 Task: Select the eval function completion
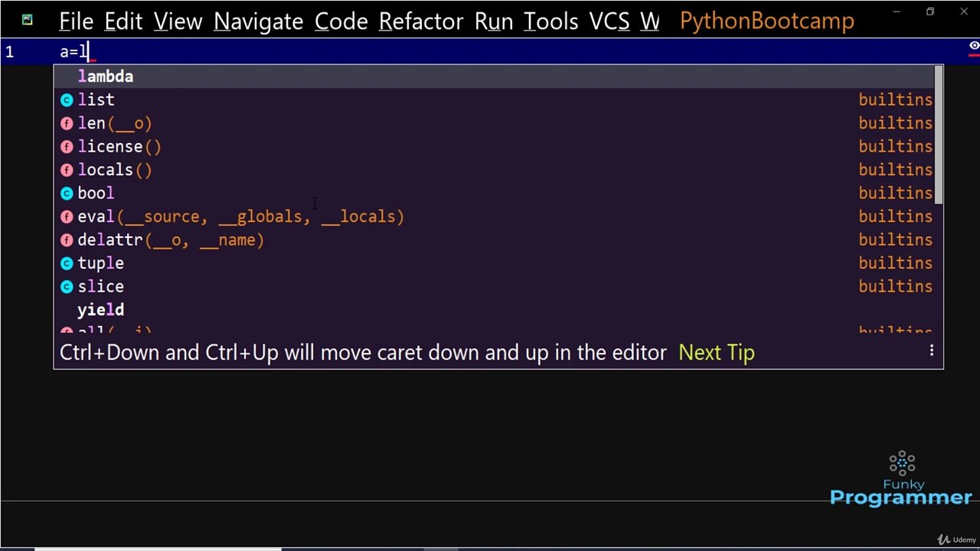(498, 217)
